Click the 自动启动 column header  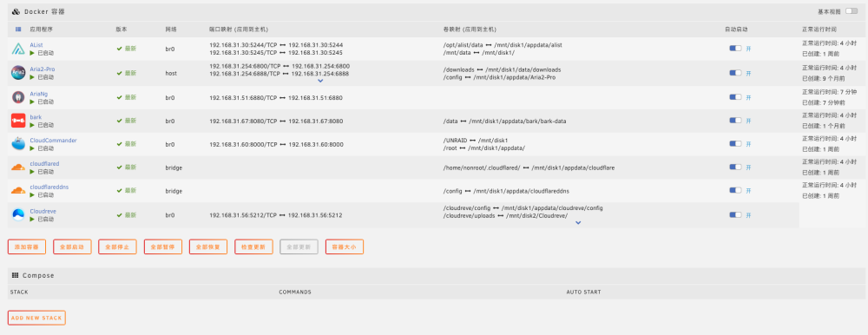[737, 29]
